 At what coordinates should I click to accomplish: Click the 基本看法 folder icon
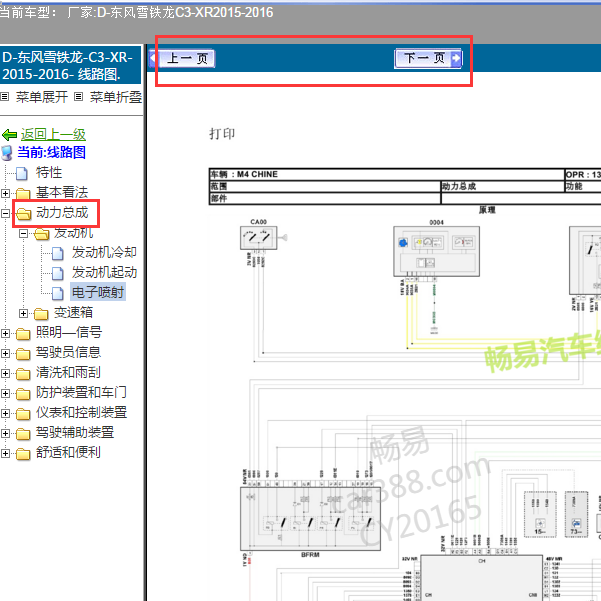(x=23, y=193)
